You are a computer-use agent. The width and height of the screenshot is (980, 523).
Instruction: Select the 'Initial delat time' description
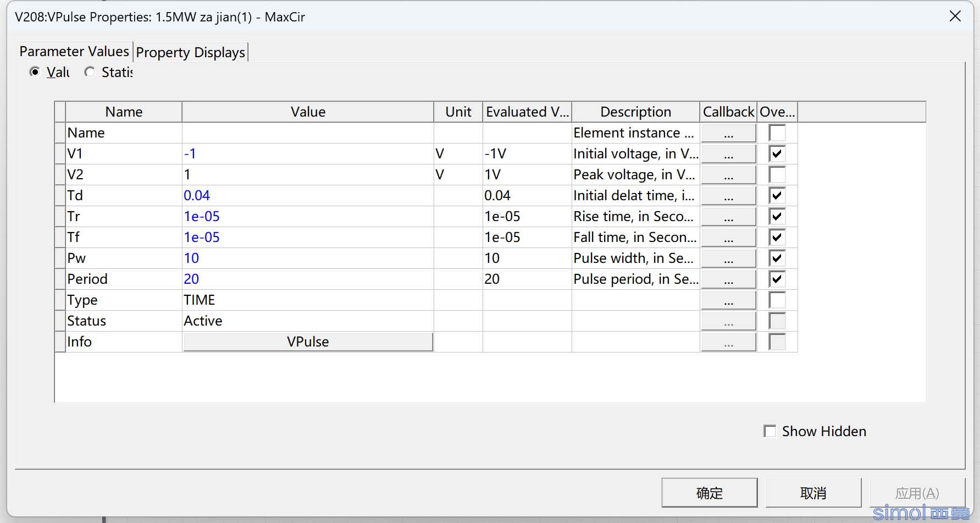click(635, 196)
